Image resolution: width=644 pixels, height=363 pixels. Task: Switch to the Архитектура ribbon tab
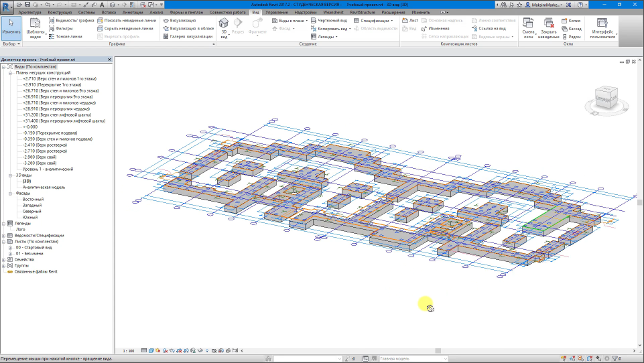pyautogui.click(x=29, y=12)
